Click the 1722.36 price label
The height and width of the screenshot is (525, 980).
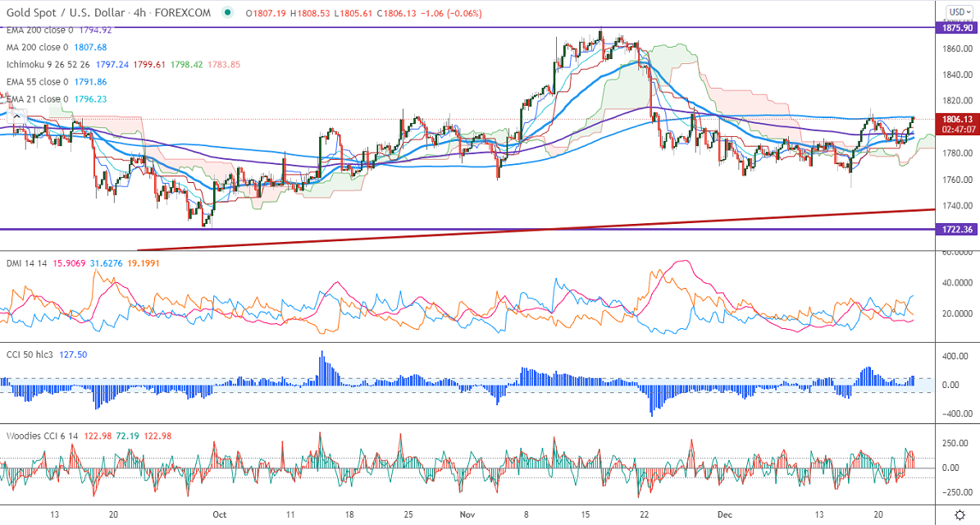957,230
